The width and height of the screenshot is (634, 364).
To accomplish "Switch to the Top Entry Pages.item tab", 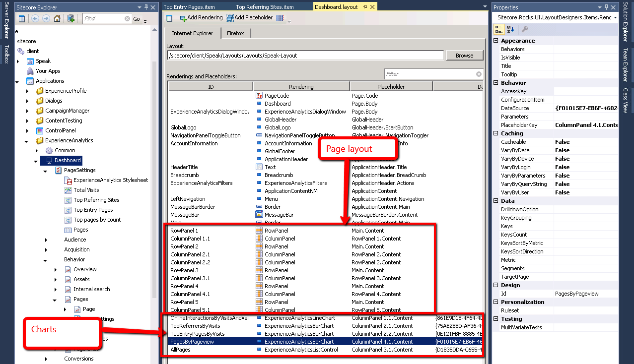I will pyautogui.click(x=189, y=7).
